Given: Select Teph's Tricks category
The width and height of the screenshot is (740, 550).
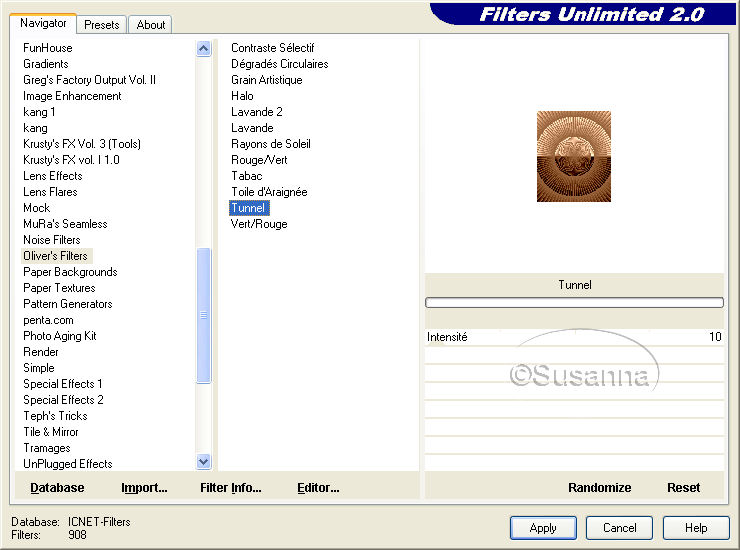Looking at the screenshot, I should [x=55, y=416].
